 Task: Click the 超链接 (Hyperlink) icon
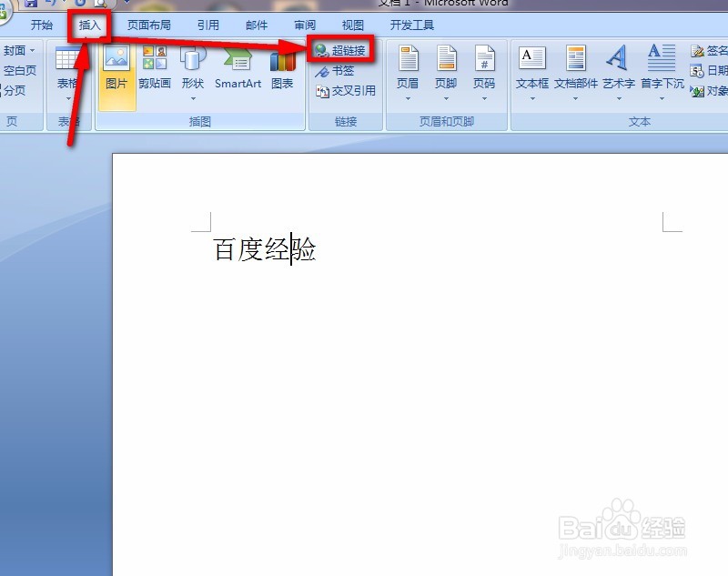[346, 50]
